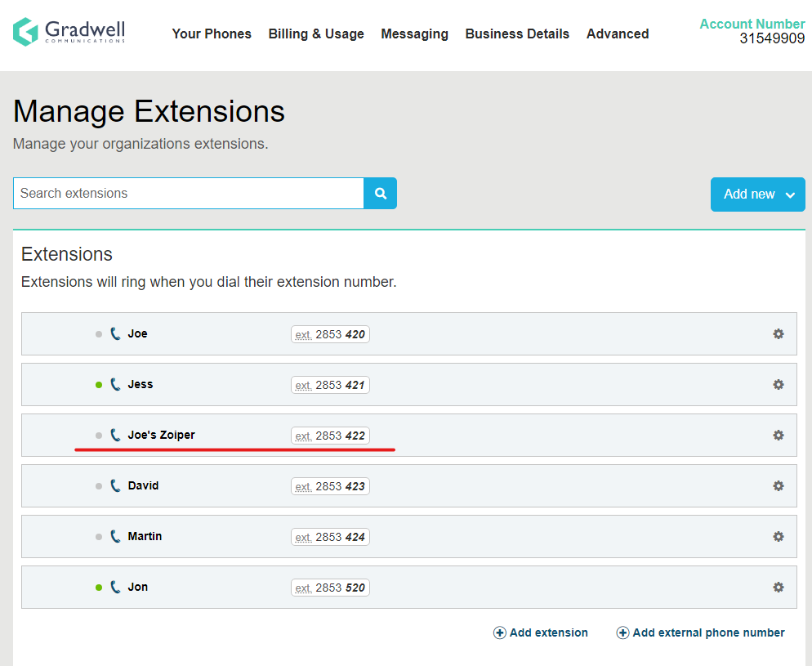The height and width of the screenshot is (666, 812).
Task: Expand the Add new dropdown
Action: (x=757, y=194)
